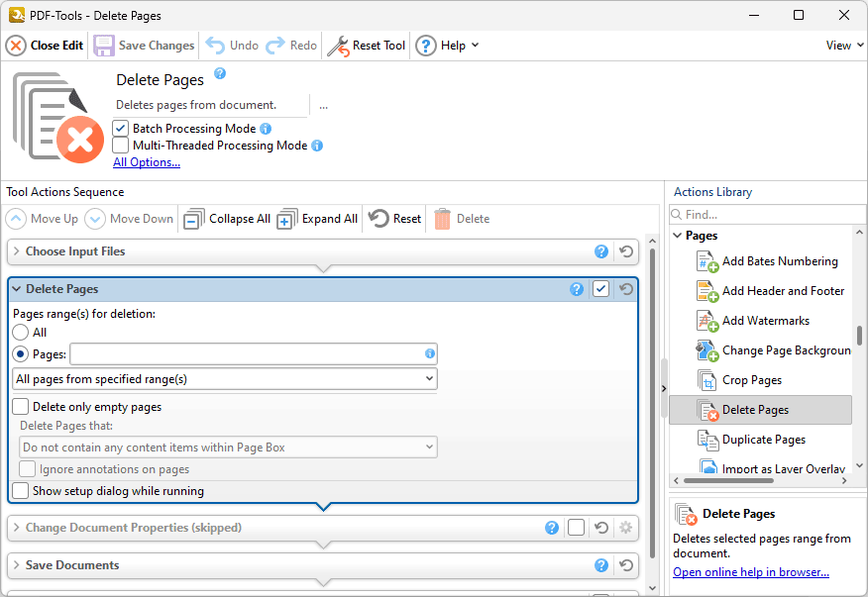This screenshot has height=597, width=868.
Task: Click Reset in Tool Actions Sequence toolbar
Action: tap(394, 219)
